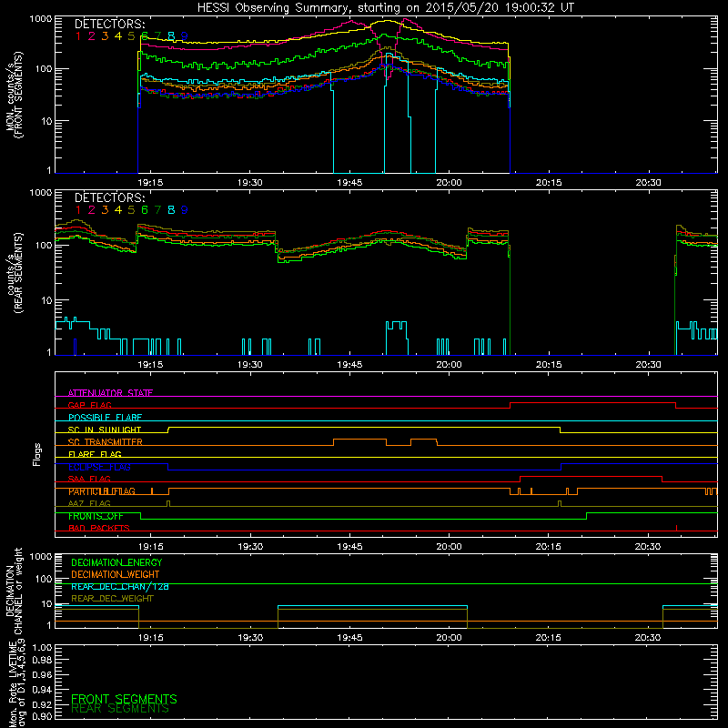This screenshot has height=728, width=728.
Task: Click the 1000 y-axis value on the front segments plot
Action: coord(41,19)
